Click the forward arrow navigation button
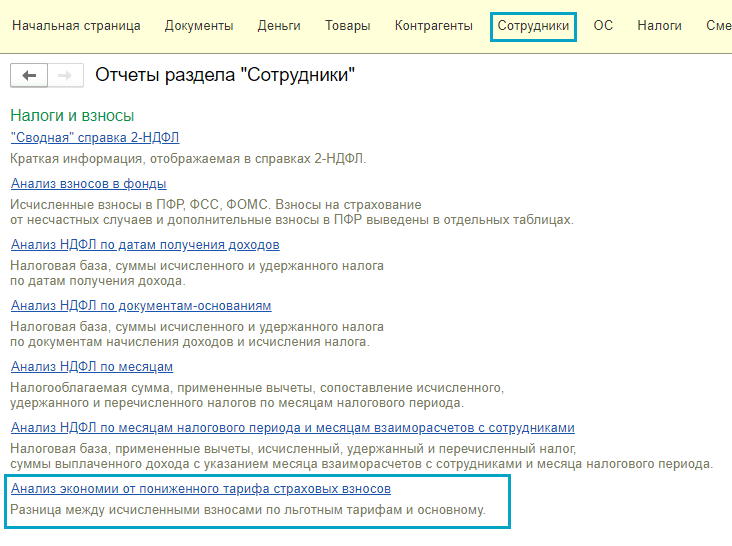Viewport: 732px width, 546px height. (65, 75)
